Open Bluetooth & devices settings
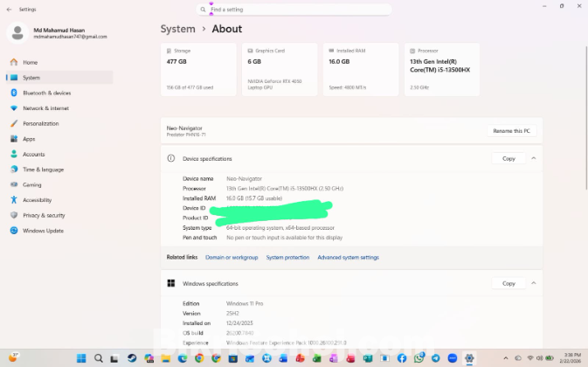Viewport: 588px width, 367px height. (x=46, y=93)
